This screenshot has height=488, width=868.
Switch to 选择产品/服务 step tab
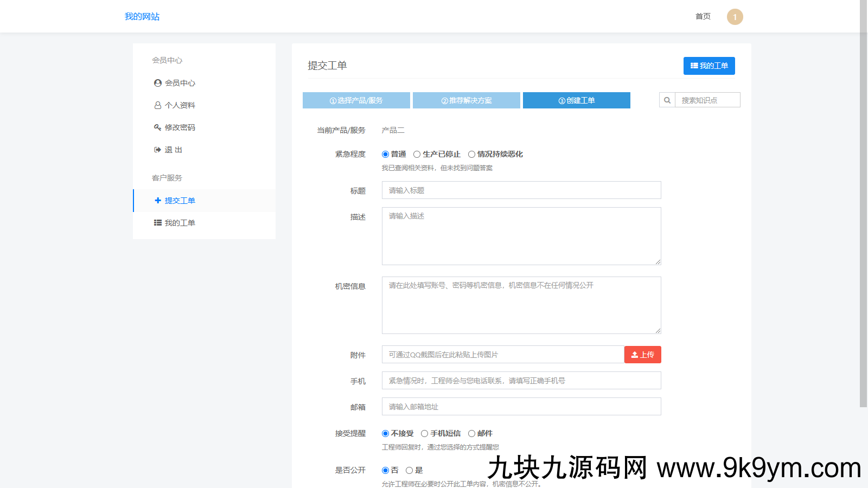(x=356, y=100)
